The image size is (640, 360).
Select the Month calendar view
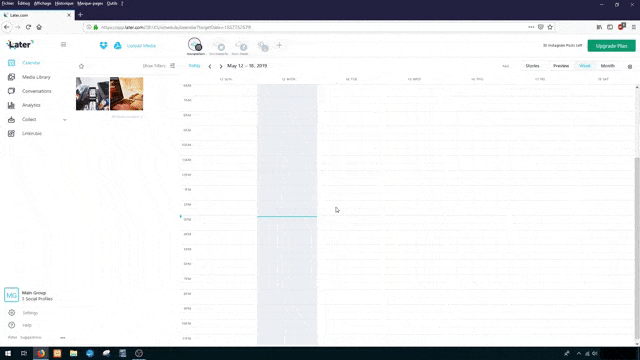tap(607, 66)
